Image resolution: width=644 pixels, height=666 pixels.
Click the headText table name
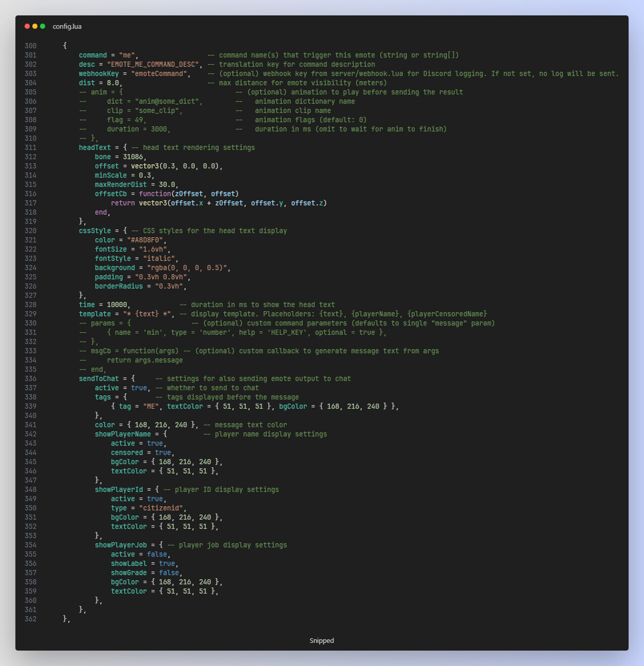click(94, 147)
